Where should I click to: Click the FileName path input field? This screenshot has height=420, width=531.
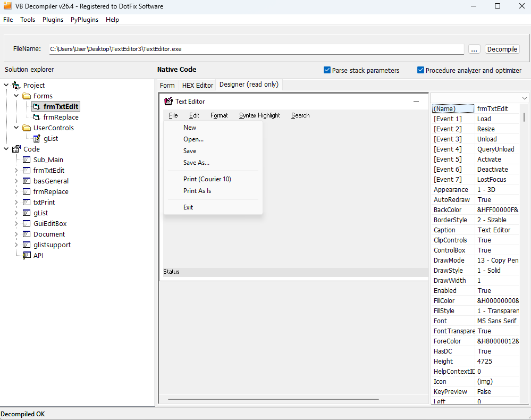coord(256,49)
